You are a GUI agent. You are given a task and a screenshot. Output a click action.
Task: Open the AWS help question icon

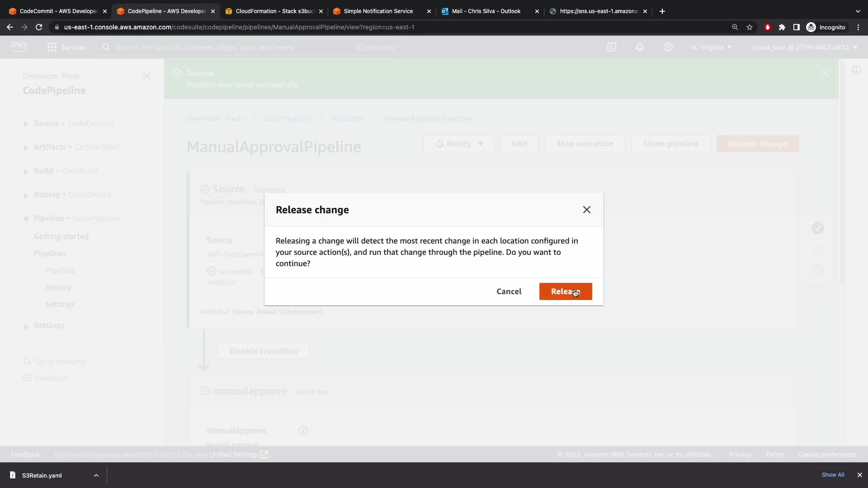point(668,47)
